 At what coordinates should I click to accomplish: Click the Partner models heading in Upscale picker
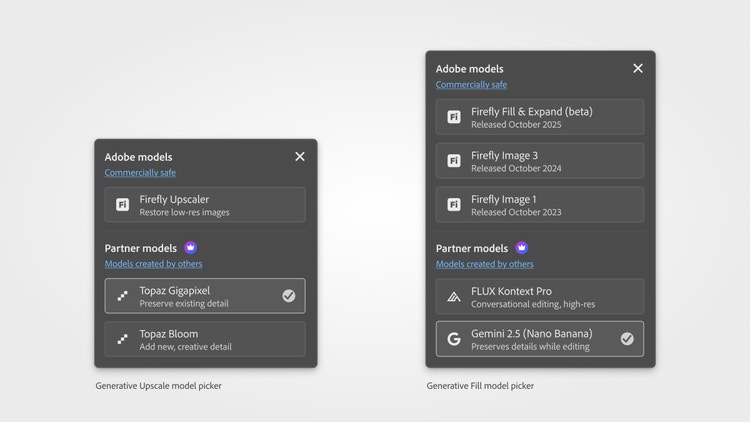[141, 248]
